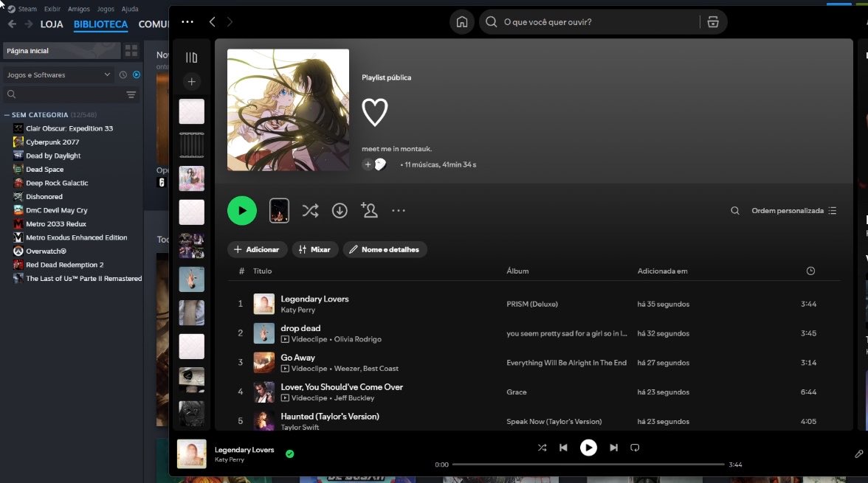Select track Go Away
This screenshot has height=483, width=868.
coord(298,358)
